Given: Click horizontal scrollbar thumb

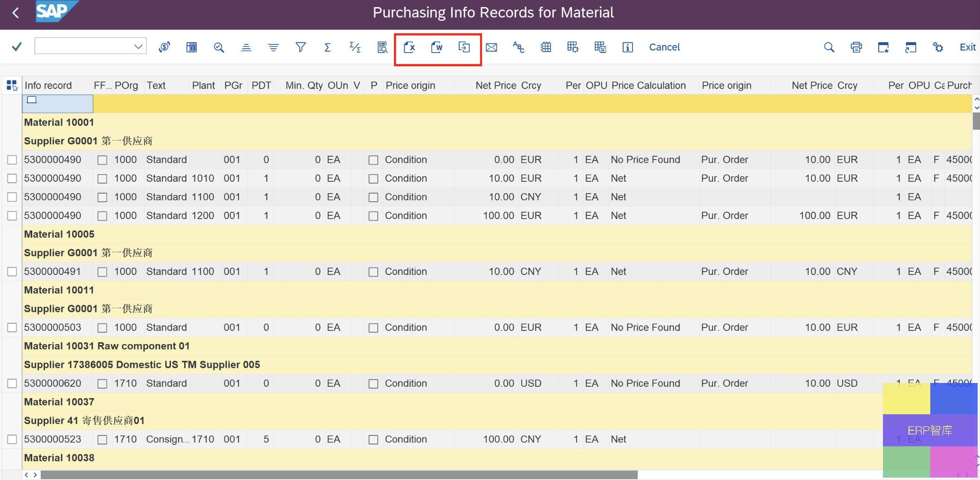Looking at the screenshot, I should coord(339,475).
